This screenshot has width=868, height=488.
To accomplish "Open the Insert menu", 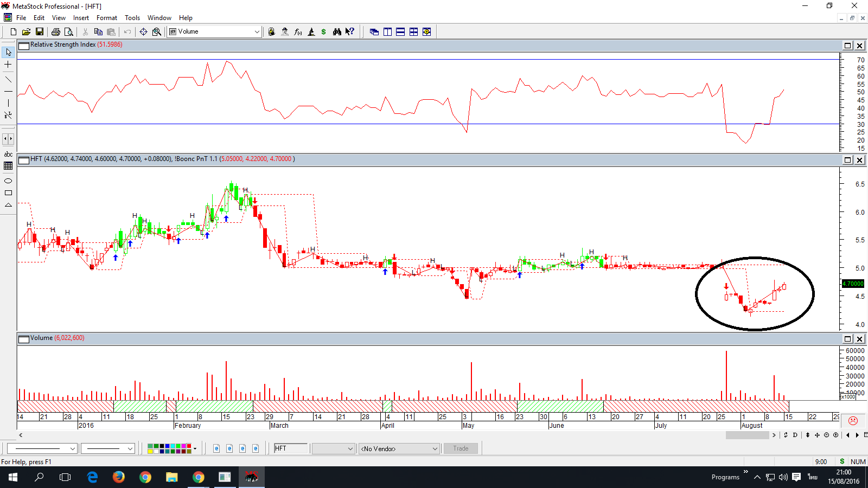I will click(81, 18).
